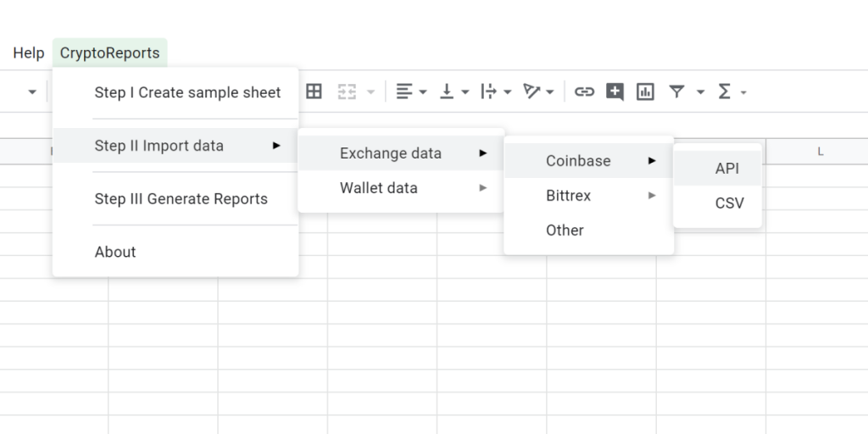Click the Vertical align icon
Image resolution: width=868 pixels, height=434 pixels.
447,92
